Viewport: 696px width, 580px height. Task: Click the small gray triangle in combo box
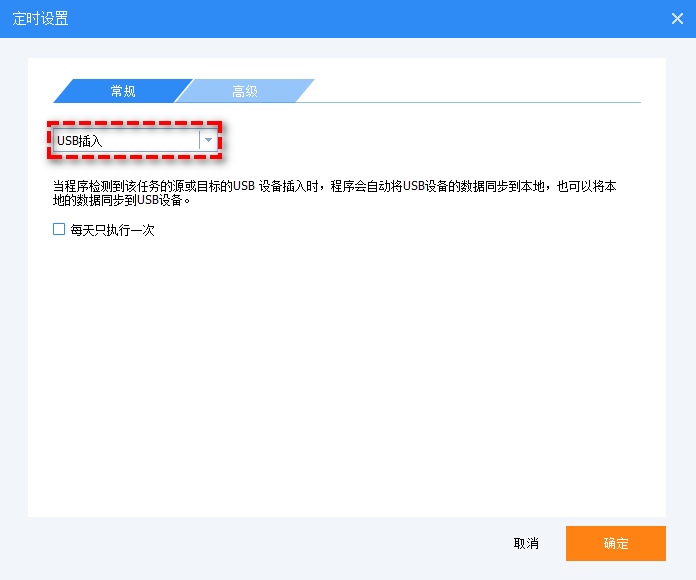208,141
